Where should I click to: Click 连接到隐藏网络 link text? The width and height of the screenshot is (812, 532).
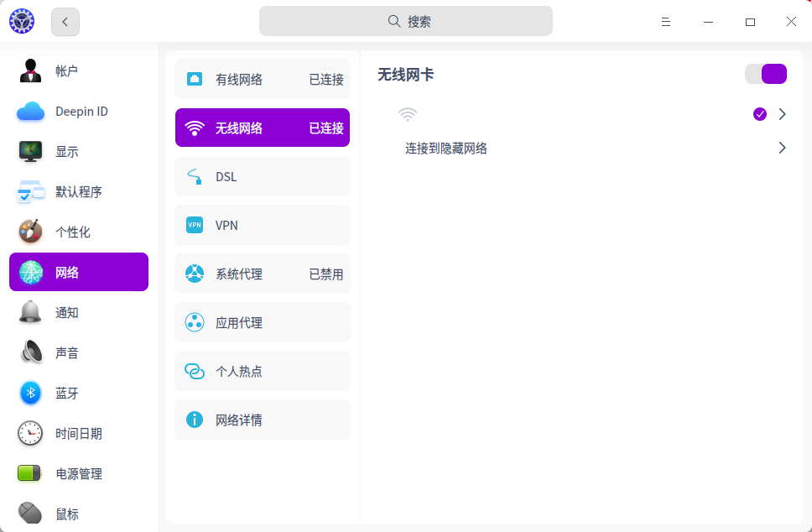(x=446, y=149)
